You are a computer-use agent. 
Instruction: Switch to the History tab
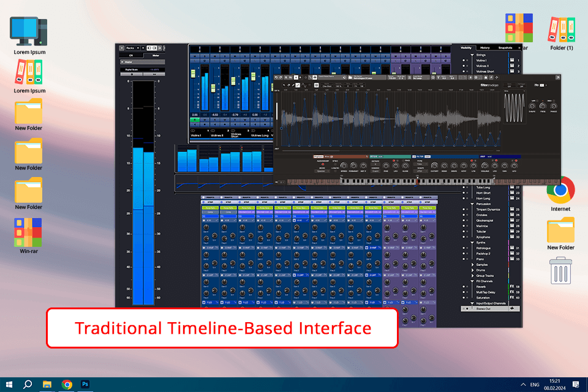tap(485, 48)
